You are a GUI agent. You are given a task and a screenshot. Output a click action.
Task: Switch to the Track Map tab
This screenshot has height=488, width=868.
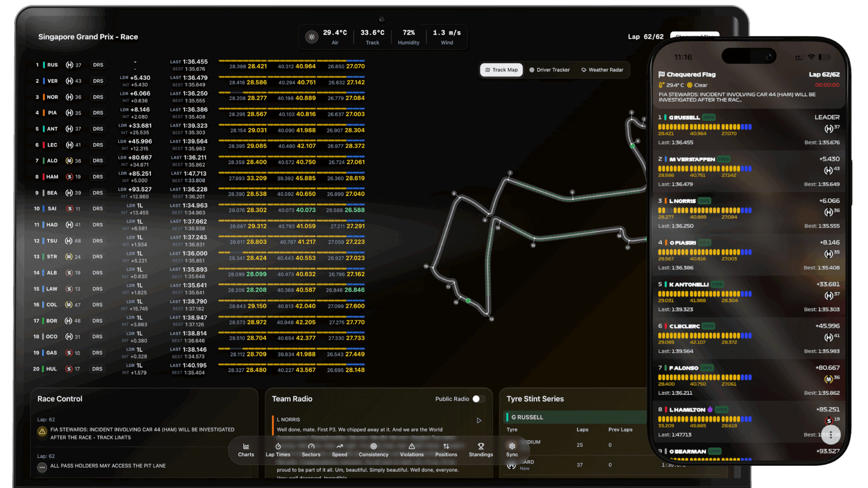(501, 70)
